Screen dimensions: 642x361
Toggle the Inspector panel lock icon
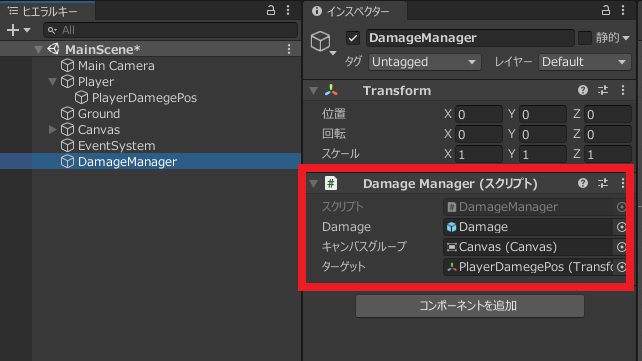[606, 10]
